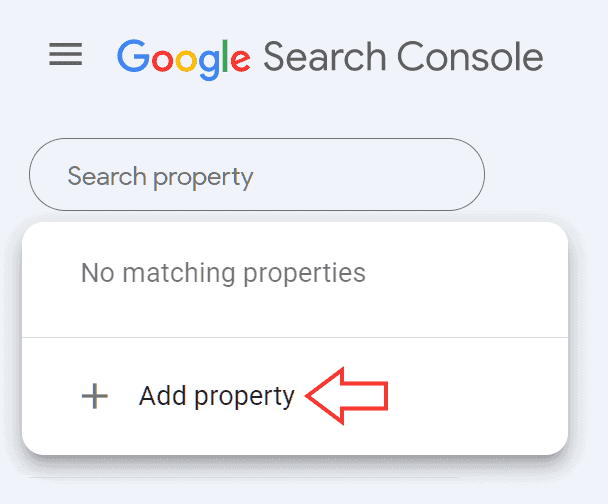This screenshot has width=608, height=504.
Task: Focus the Search property input field
Action: click(x=257, y=175)
